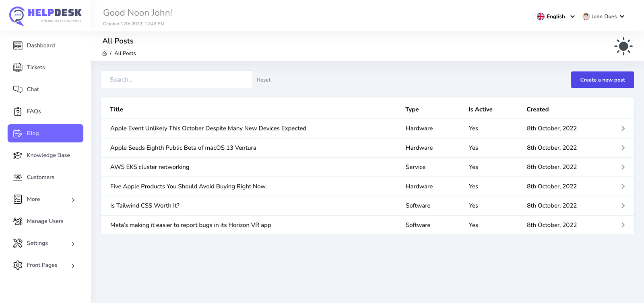Open Customers via the people icon
This screenshot has width=644, height=303.
(x=18, y=177)
